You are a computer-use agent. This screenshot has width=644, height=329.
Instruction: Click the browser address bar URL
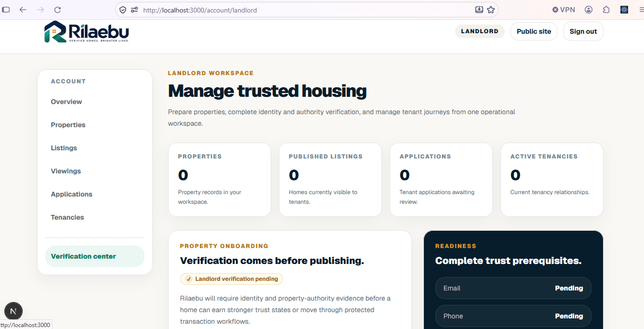point(200,10)
